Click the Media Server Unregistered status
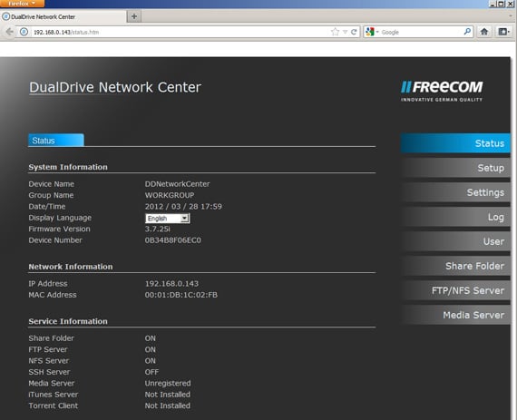Image resolution: width=517 pixels, height=420 pixels. 168,383
